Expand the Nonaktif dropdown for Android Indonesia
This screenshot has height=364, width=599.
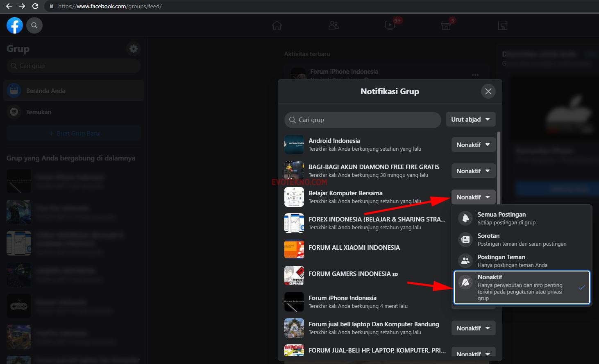click(473, 145)
